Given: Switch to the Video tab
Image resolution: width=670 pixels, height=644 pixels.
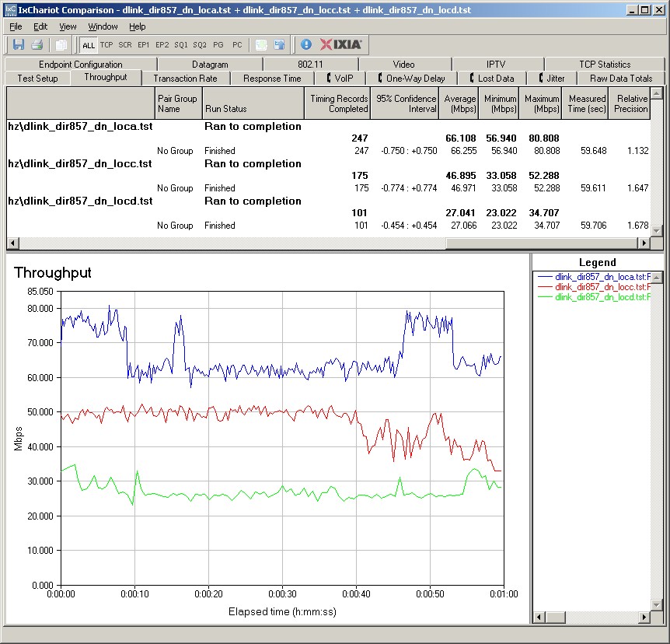Looking at the screenshot, I should tap(404, 64).
